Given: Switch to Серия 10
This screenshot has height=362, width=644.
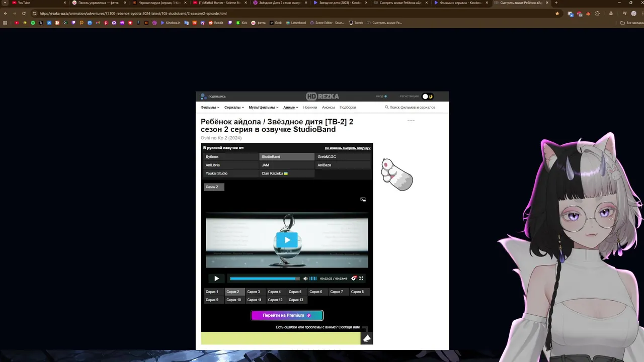Looking at the screenshot, I should point(234,300).
